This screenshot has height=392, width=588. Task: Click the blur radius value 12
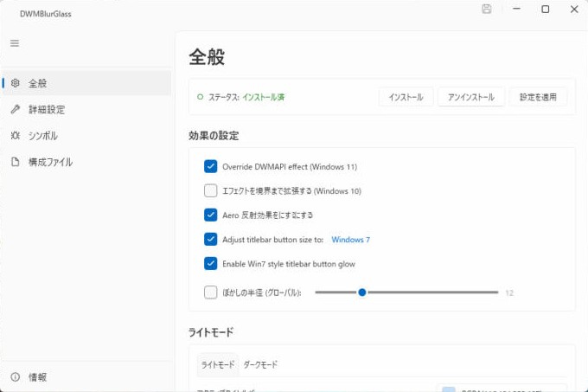click(509, 292)
